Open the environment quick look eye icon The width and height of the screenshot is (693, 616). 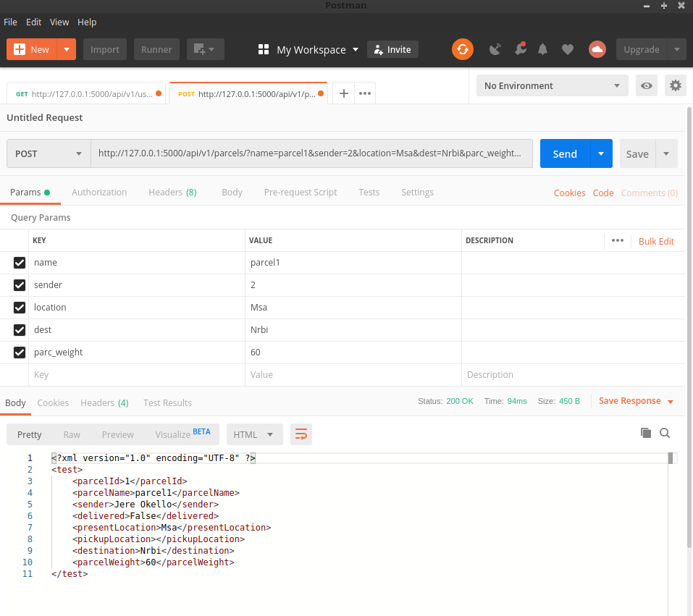646,85
